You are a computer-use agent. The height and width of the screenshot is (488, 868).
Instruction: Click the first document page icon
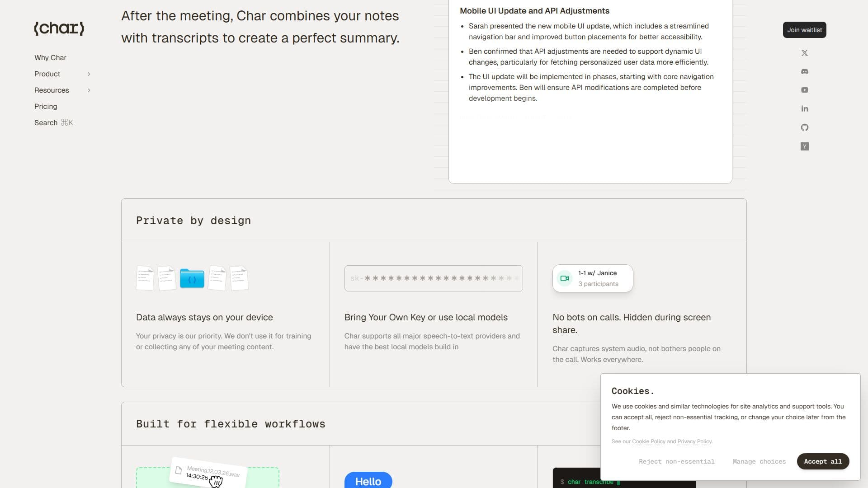coord(145,278)
